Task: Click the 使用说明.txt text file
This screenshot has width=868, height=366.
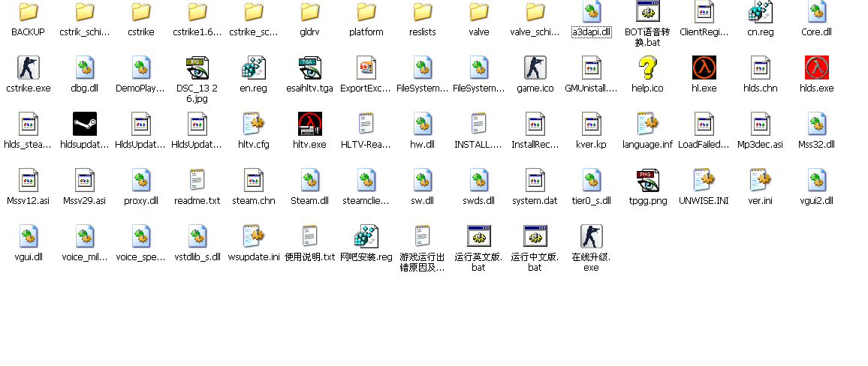Action: (x=309, y=236)
